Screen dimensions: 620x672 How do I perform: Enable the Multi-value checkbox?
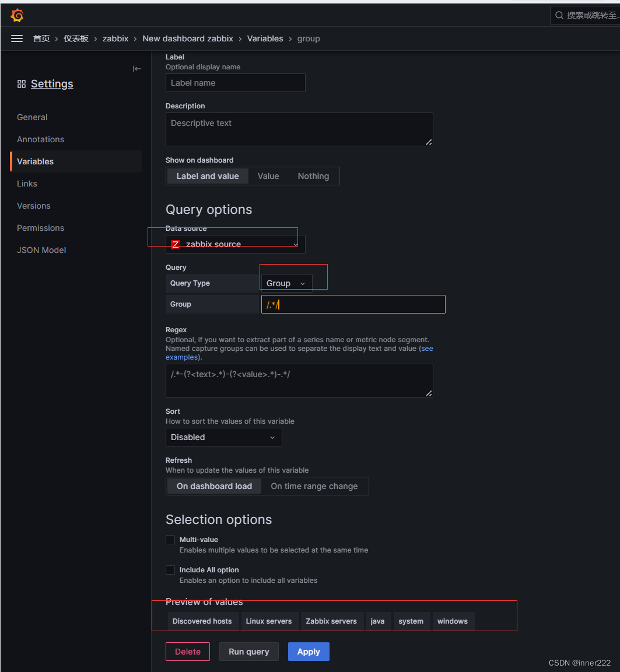[x=170, y=540]
